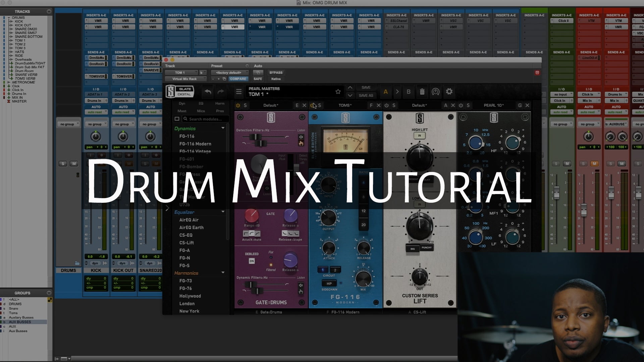Copy A to B arrow icon

pos(397,92)
